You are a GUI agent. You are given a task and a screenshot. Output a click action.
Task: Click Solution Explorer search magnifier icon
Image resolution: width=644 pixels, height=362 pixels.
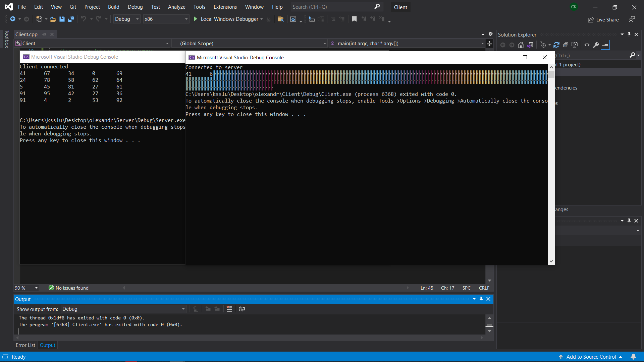coord(632,55)
